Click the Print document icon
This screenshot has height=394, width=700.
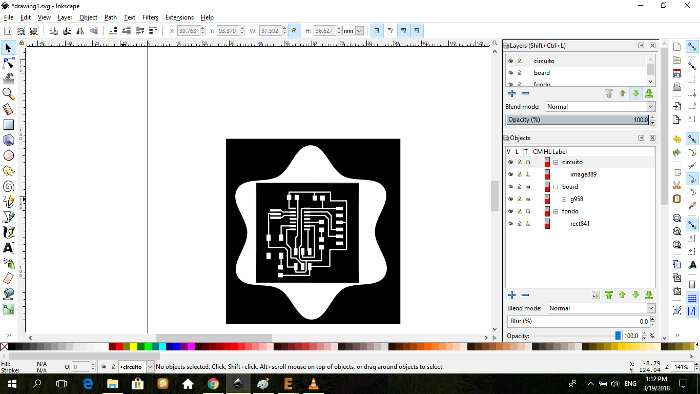tap(677, 87)
